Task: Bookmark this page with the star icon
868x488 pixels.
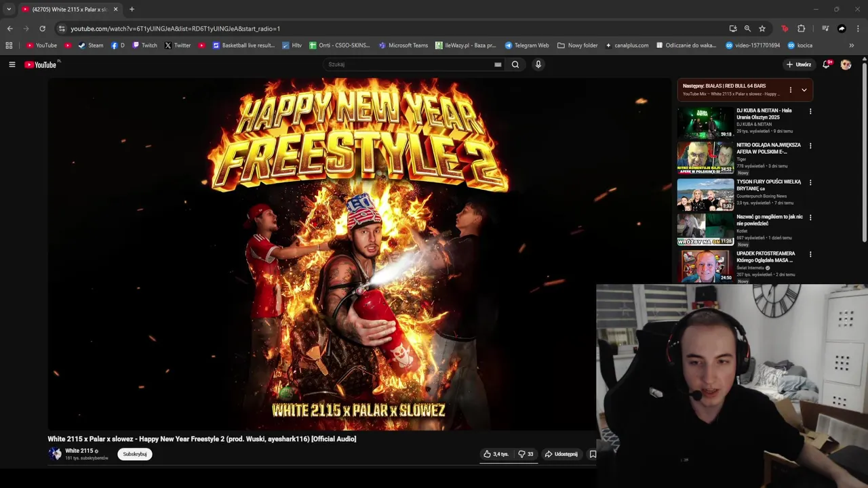Action: tap(762, 28)
